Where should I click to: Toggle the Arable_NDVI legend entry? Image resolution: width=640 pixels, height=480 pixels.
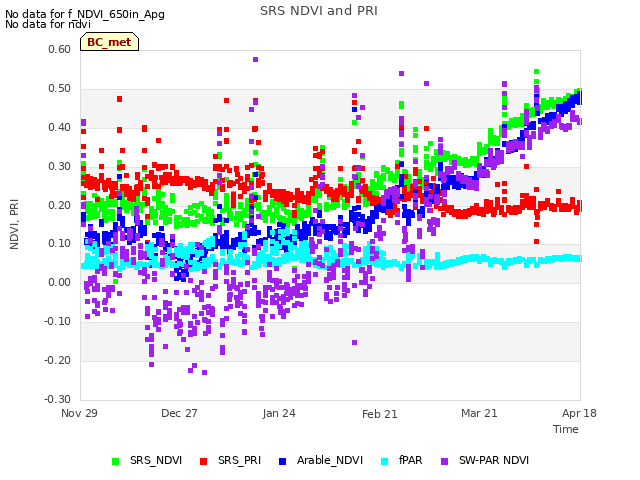[x=321, y=460]
